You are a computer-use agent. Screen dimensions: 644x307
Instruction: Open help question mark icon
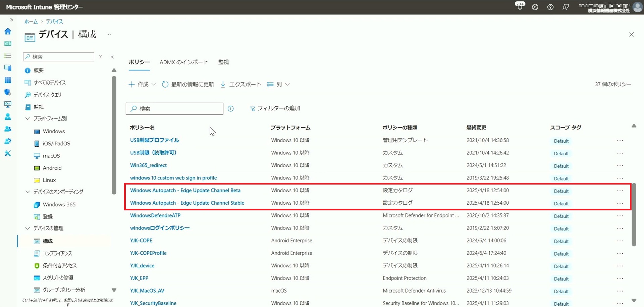550,7
